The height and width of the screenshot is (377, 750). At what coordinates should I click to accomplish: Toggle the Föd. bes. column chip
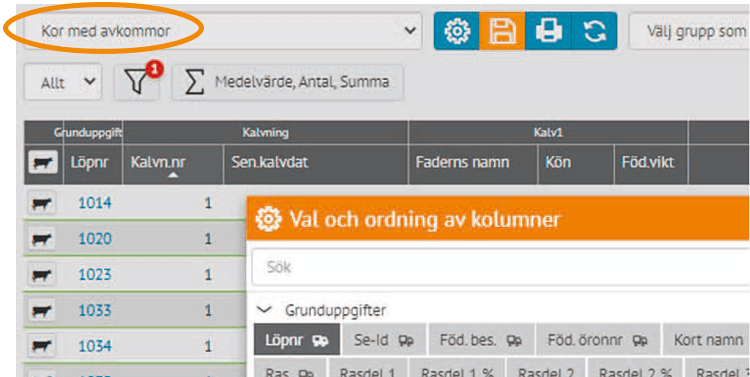[x=481, y=340]
